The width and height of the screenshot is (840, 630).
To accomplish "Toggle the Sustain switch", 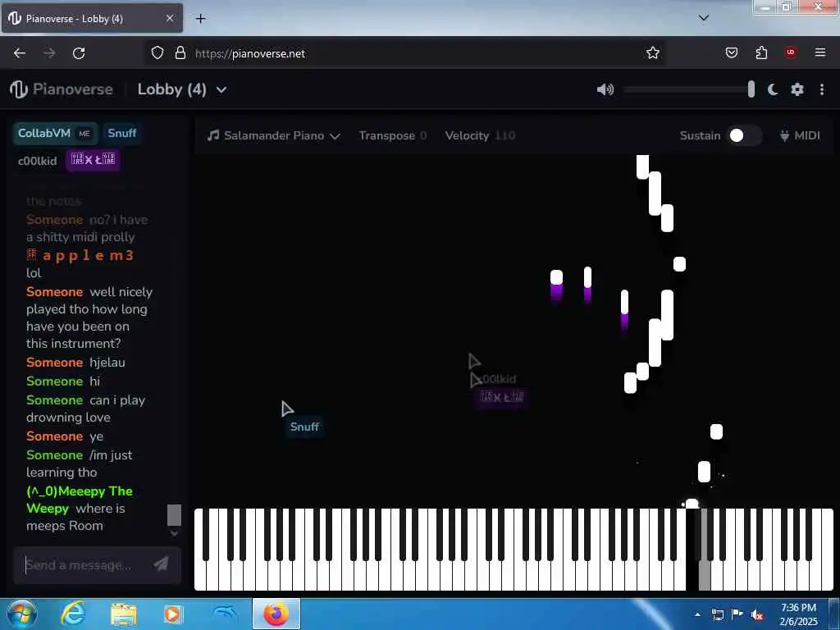I will coord(743,135).
